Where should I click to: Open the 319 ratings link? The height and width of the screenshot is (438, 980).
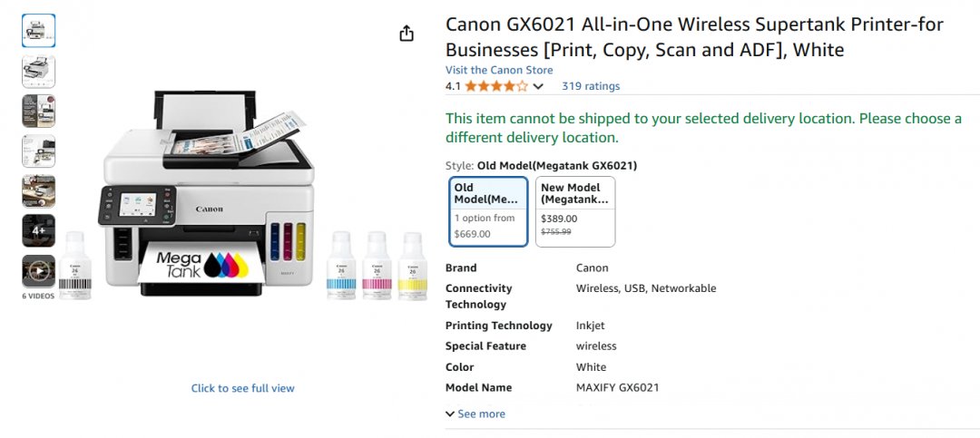(x=591, y=86)
